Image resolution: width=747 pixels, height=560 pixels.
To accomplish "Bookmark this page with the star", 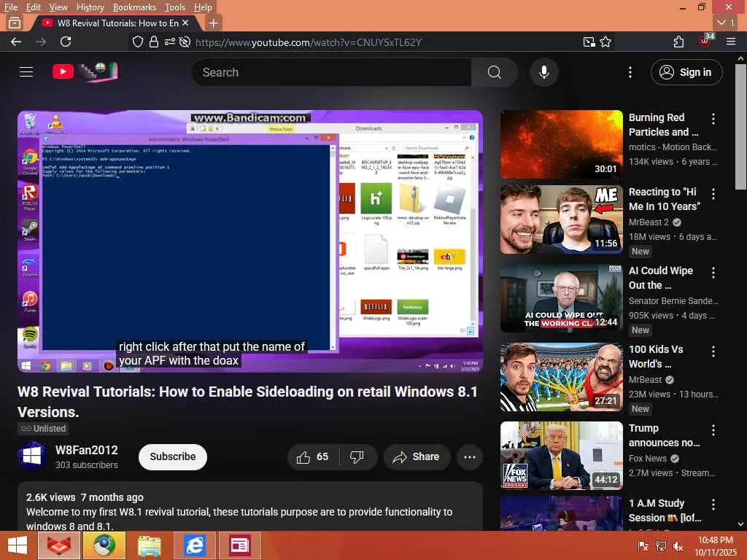I will click(x=605, y=42).
